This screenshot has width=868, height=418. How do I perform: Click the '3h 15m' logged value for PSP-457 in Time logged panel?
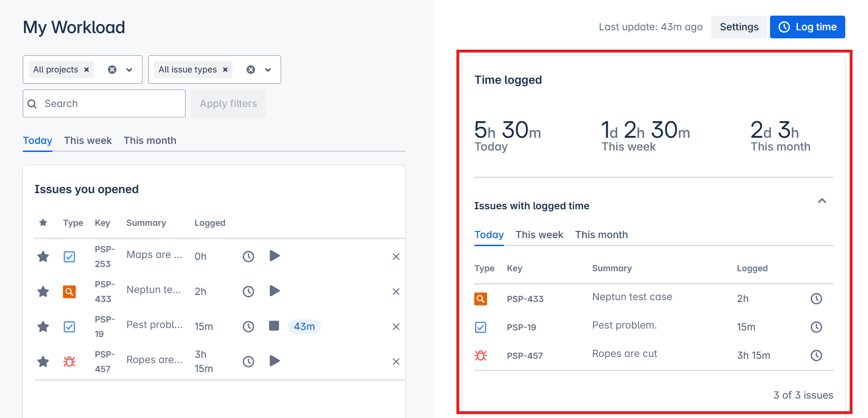(753, 356)
